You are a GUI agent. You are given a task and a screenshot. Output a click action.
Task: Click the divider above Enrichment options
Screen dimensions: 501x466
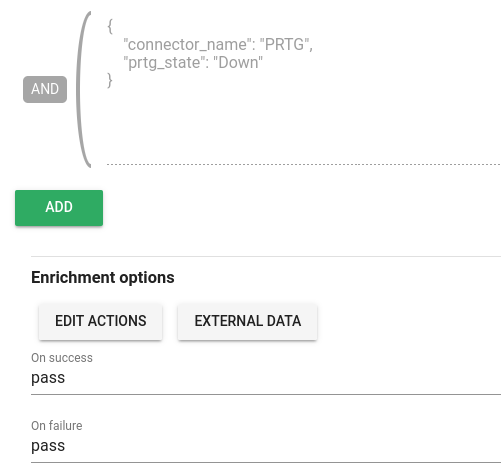(x=266, y=256)
